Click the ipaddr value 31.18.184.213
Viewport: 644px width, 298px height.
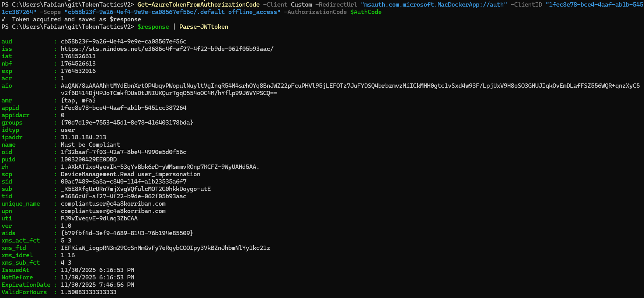pos(83,137)
